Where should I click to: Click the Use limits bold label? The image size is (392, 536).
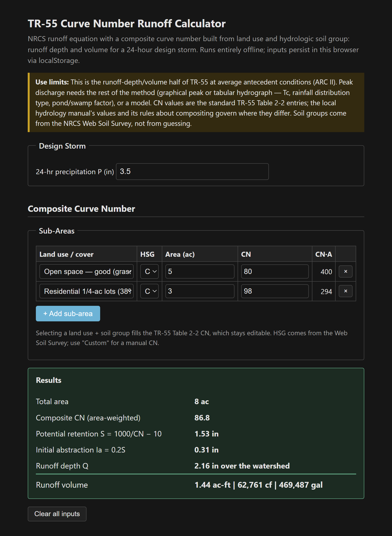point(52,82)
